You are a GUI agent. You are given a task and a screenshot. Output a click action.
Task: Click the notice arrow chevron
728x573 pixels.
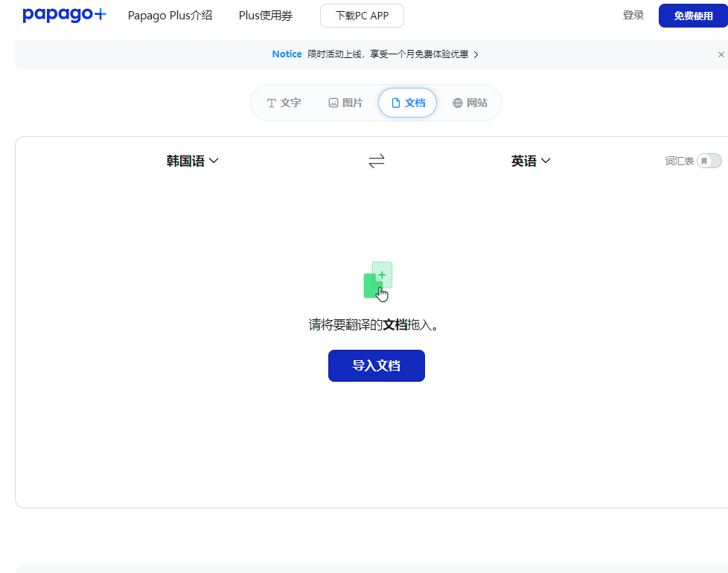pyautogui.click(x=476, y=55)
